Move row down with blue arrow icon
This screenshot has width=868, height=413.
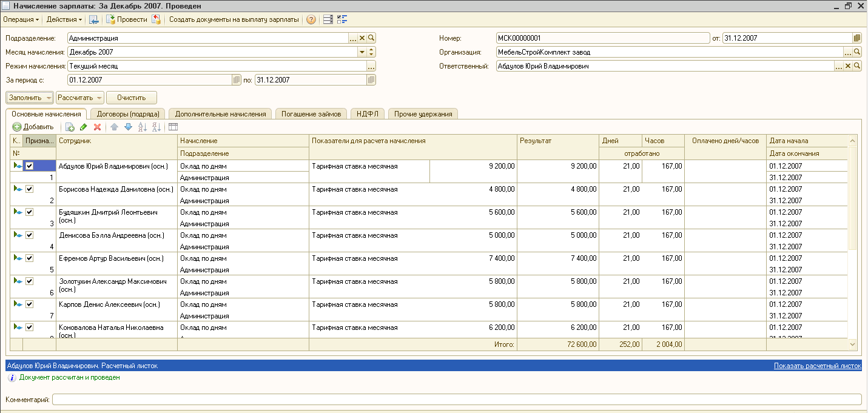[128, 127]
